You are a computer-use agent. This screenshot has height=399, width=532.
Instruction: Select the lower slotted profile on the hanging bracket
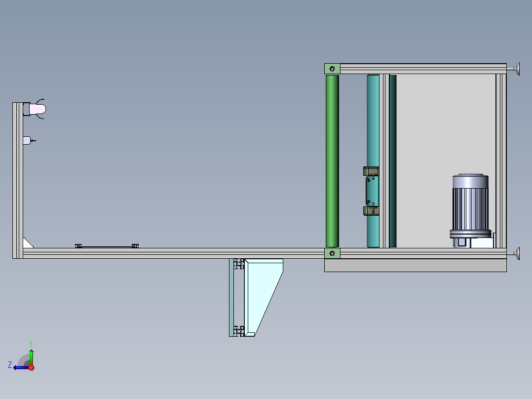click(239, 331)
